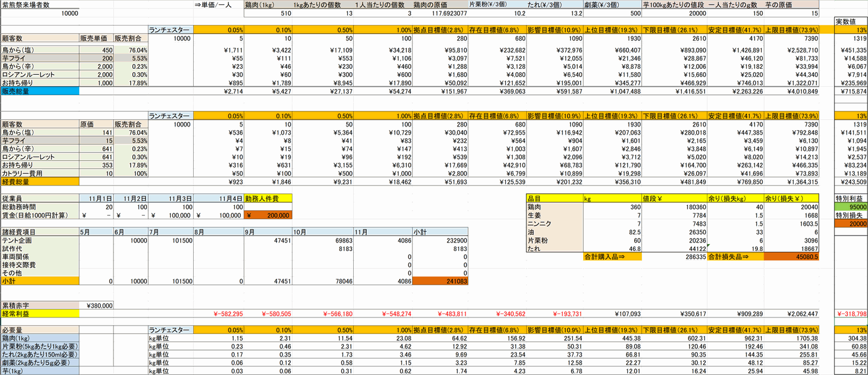Click the green 95000 特別利益 value cell
Screen dimensions: 868x375
pos(851,207)
